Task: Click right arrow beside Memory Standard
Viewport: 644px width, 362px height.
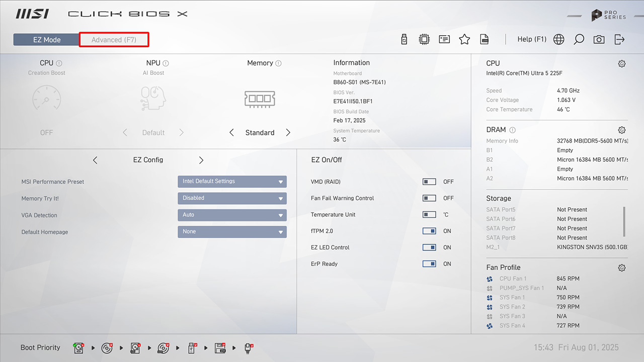Action: (288, 133)
